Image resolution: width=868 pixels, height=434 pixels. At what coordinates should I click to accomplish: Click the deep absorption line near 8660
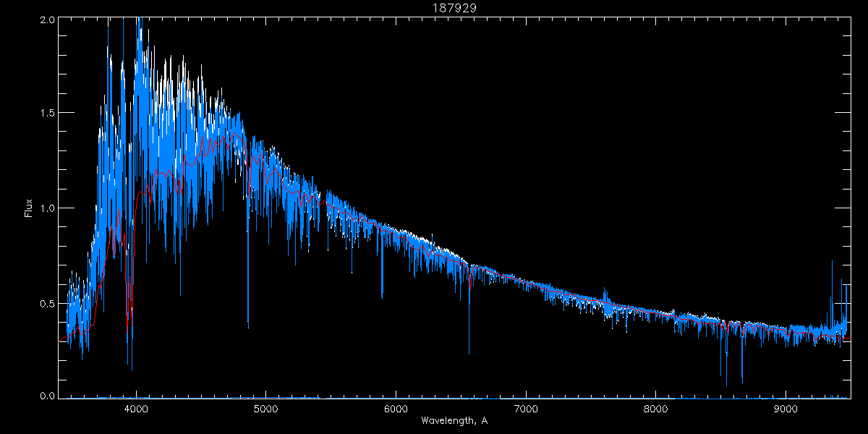[x=741, y=382]
